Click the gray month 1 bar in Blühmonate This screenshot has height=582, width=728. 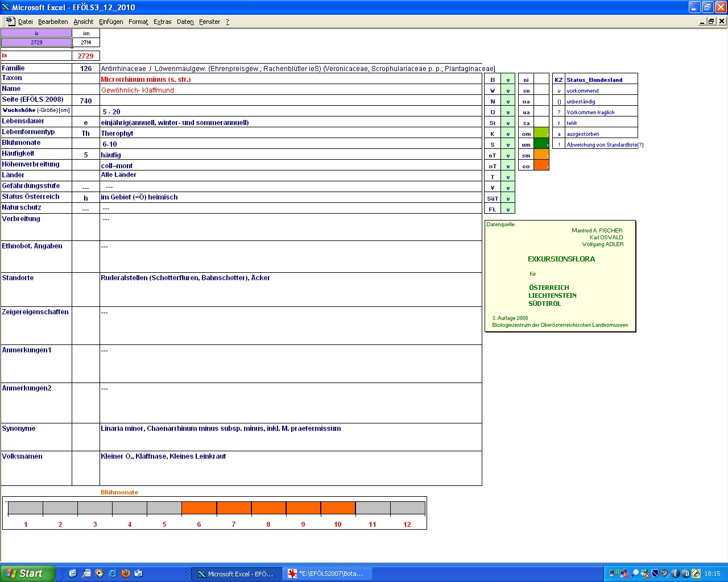click(26, 508)
